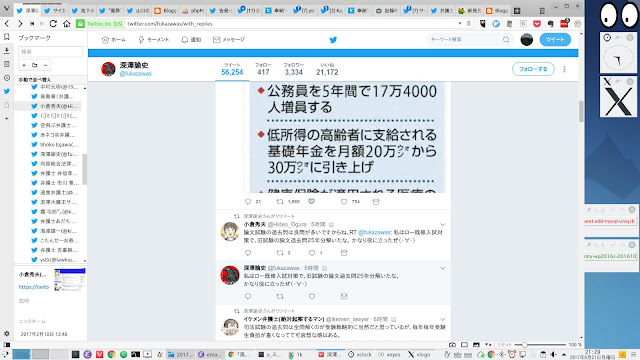Select the いいね 21,172 tab
This screenshot has width=640, height=360.
(x=327, y=69)
